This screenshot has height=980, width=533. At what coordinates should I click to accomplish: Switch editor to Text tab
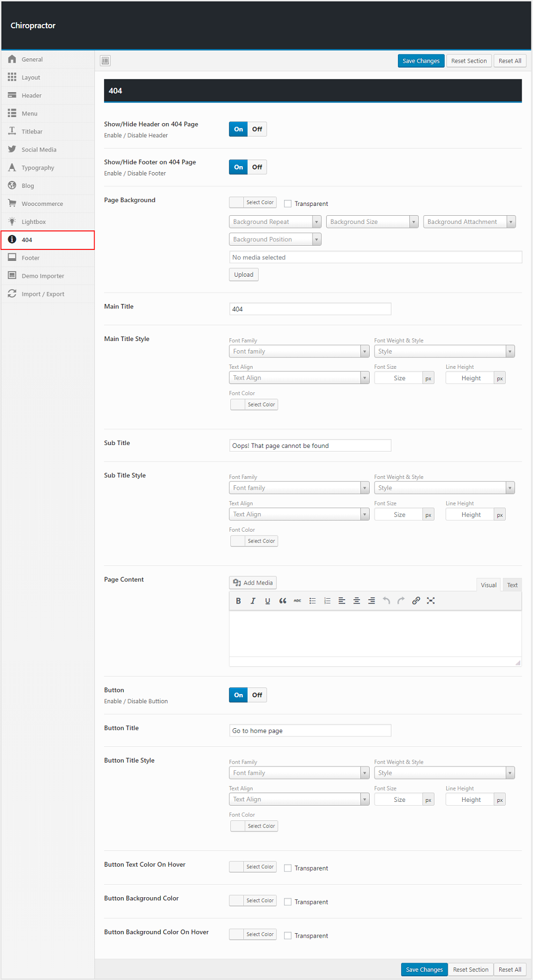pos(512,585)
